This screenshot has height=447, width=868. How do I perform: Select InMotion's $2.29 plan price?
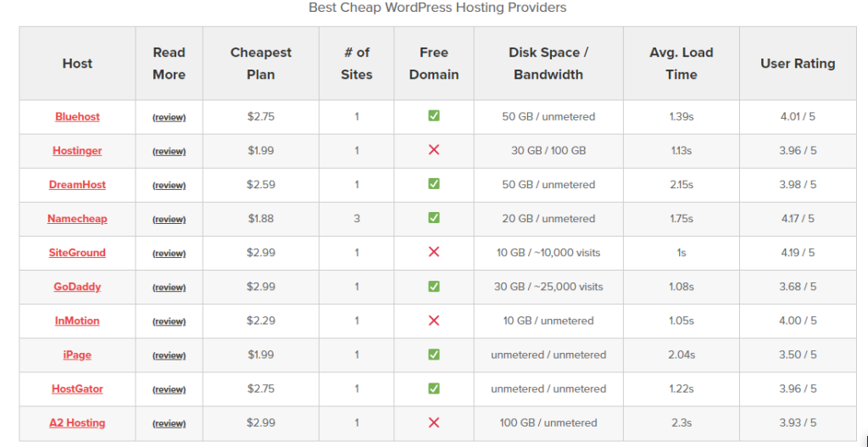(x=261, y=321)
